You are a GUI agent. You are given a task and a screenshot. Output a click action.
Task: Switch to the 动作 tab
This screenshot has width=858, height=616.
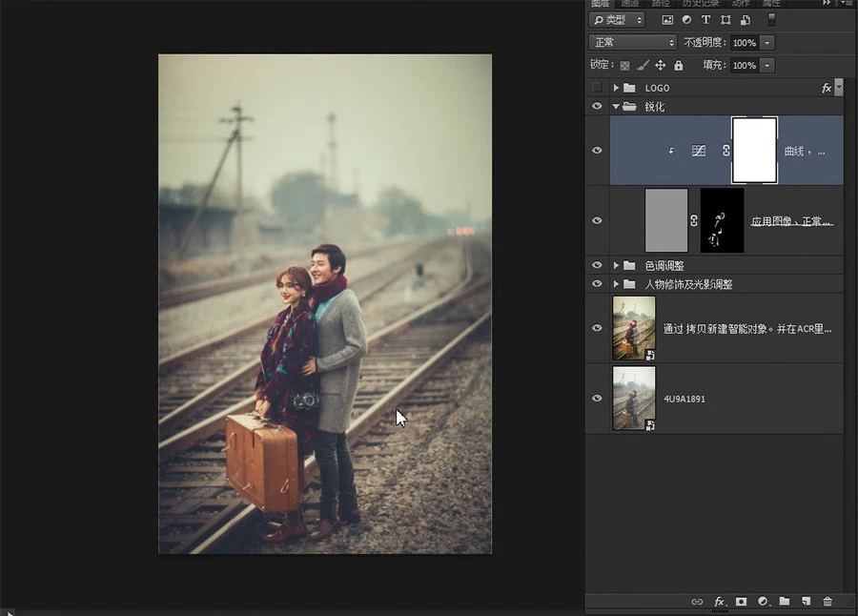tap(741, 3)
